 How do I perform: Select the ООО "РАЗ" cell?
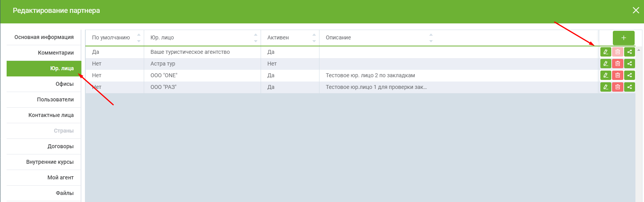click(x=202, y=87)
